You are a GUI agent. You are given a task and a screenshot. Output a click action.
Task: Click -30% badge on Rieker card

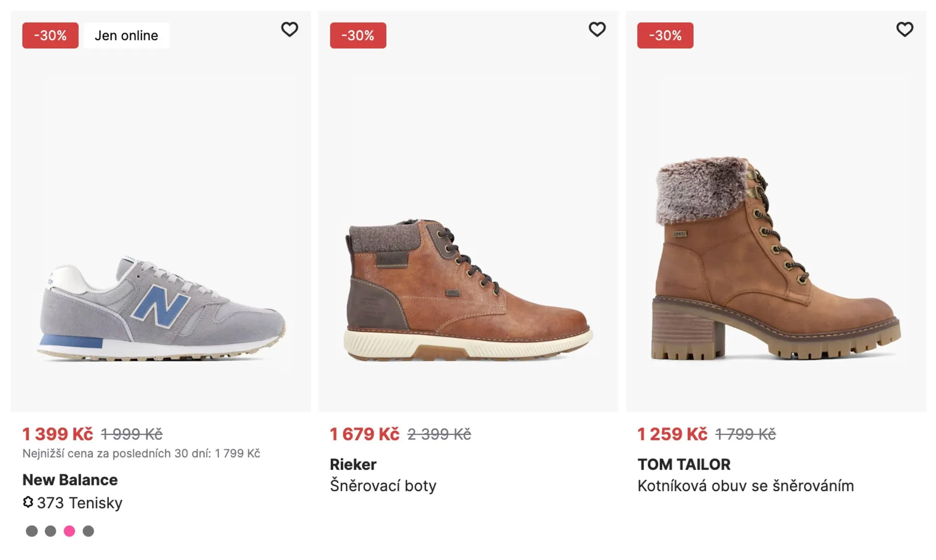358,36
